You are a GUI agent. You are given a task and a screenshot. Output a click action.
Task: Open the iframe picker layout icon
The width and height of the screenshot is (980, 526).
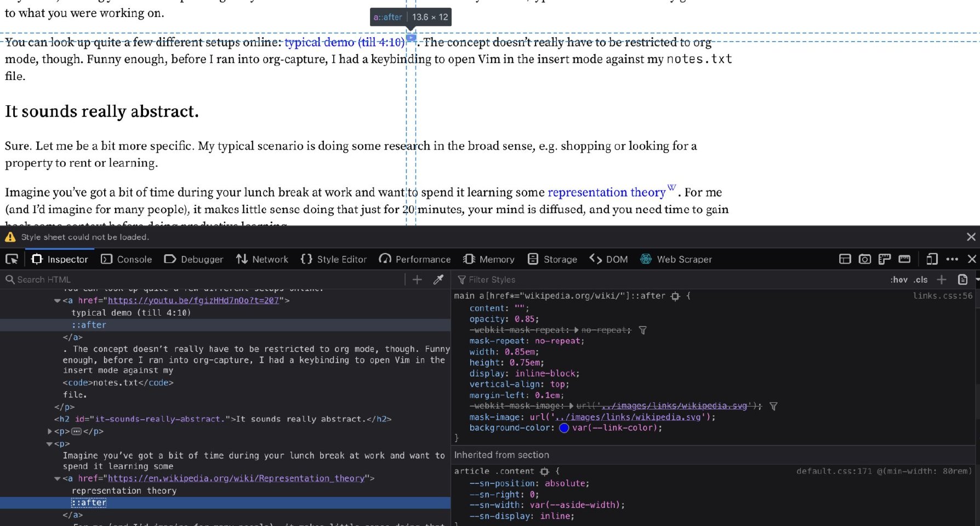click(845, 259)
